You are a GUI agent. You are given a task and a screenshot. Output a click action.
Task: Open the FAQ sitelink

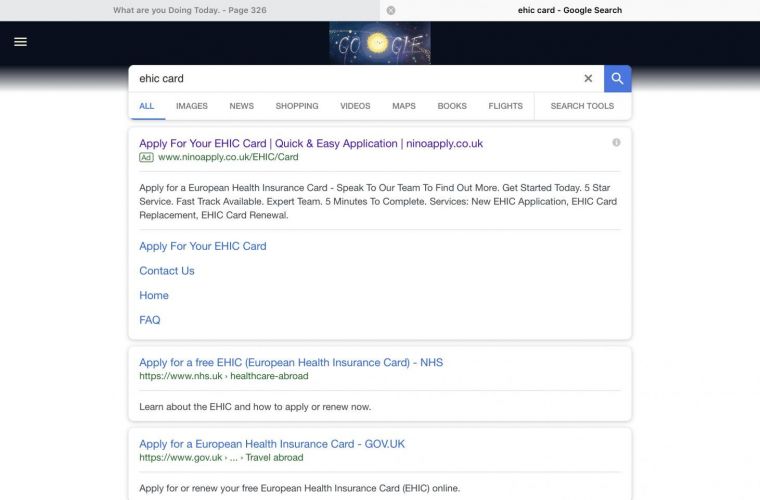(149, 320)
